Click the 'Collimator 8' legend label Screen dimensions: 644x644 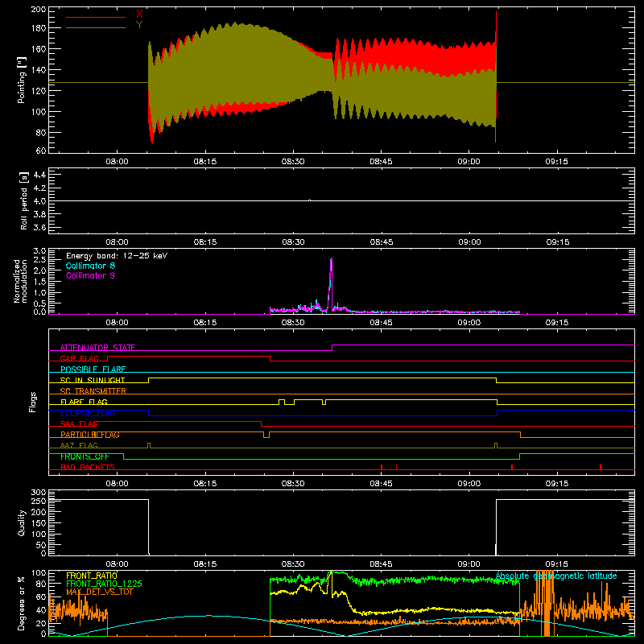[90, 266]
